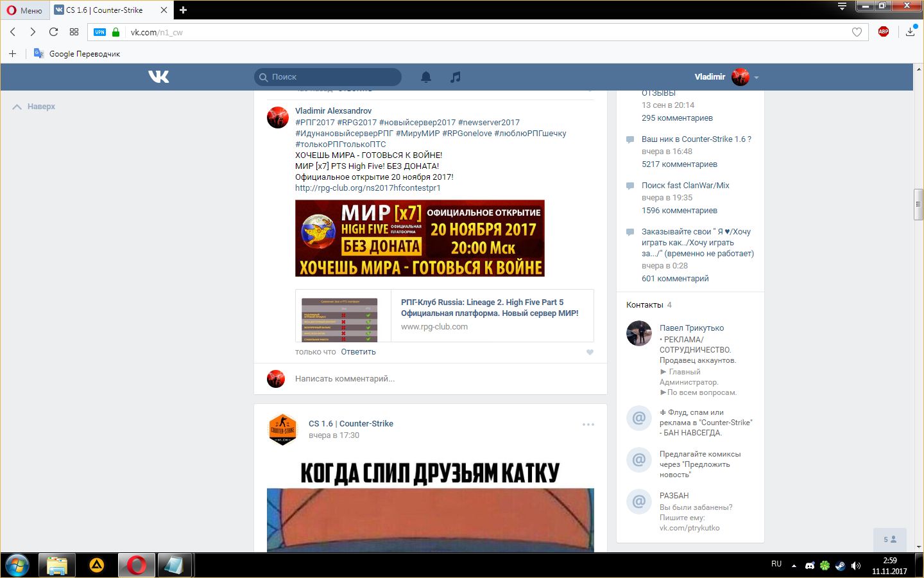Viewport: 924px width, 578px height.
Task: Open the music player icon
Action: 455,77
